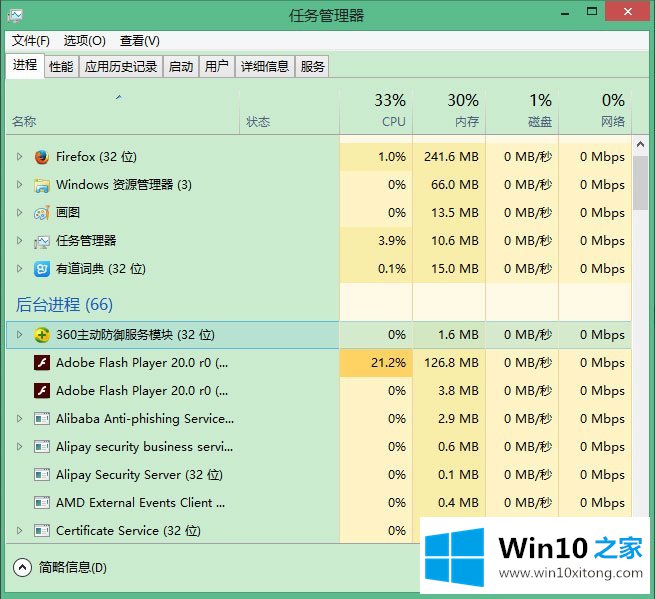Switch to the 启动 tab
Viewport: 655px width, 599px height.
(x=181, y=66)
